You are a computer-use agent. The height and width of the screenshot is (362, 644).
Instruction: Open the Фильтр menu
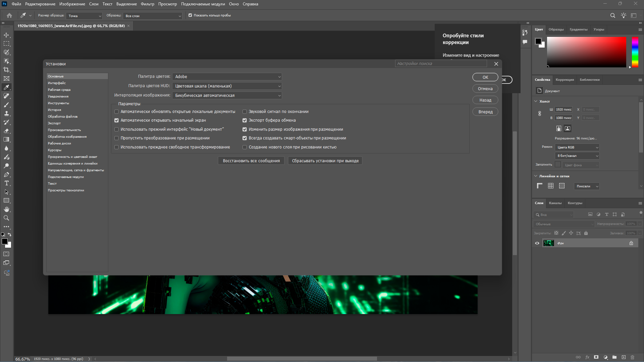(147, 4)
